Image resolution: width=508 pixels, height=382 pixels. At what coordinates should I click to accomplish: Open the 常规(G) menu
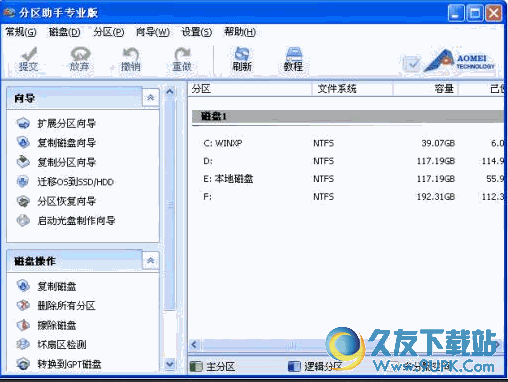coord(21,32)
